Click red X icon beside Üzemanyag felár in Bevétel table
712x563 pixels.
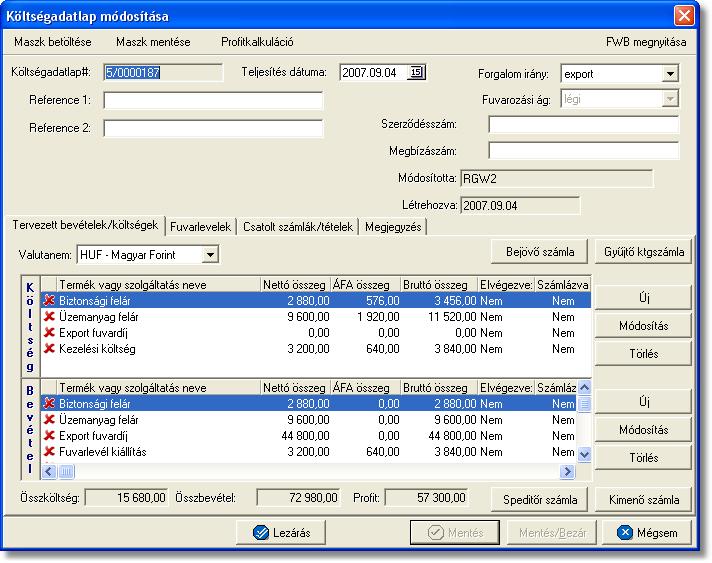49,420
